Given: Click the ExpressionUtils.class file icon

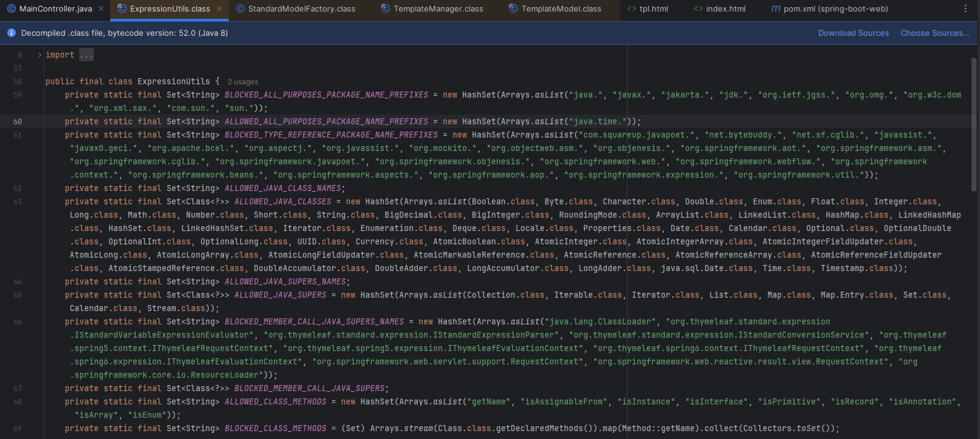Looking at the screenshot, I should [122, 9].
